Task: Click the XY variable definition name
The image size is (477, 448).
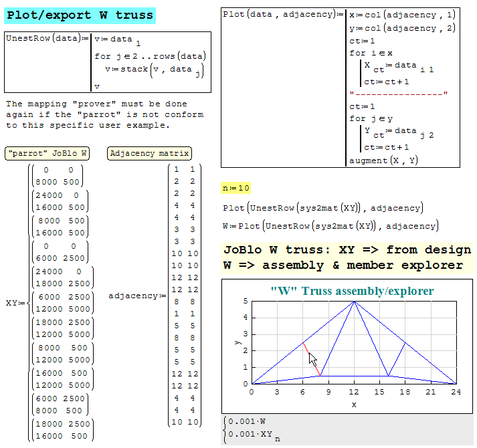Action: pos(11,303)
